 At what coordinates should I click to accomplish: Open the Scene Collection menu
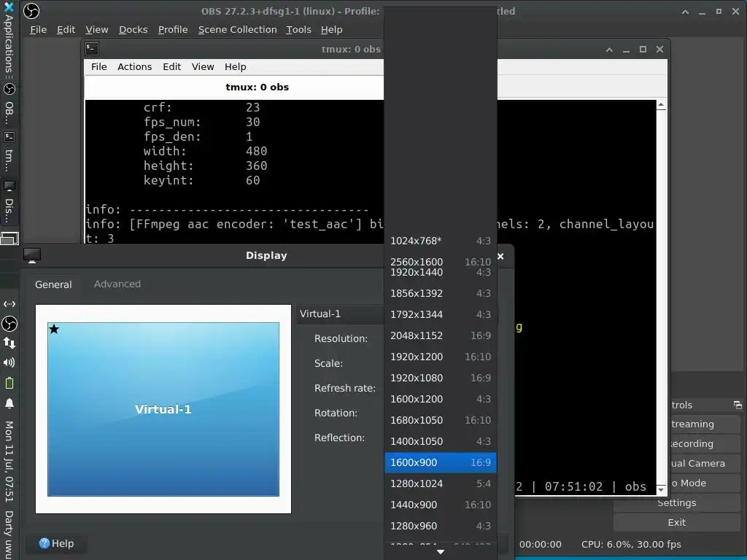(237, 29)
